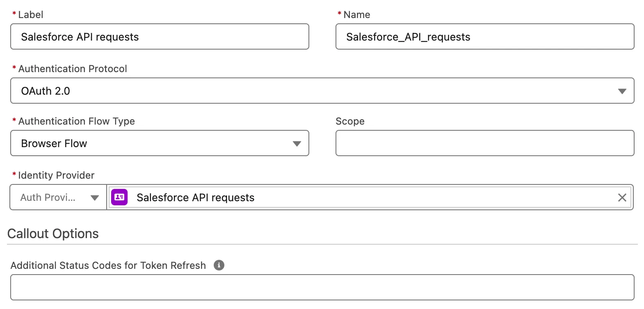Click the Authentication Flow Type label
The width and height of the screenshot is (644, 309).
pyautogui.click(x=76, y=121)
